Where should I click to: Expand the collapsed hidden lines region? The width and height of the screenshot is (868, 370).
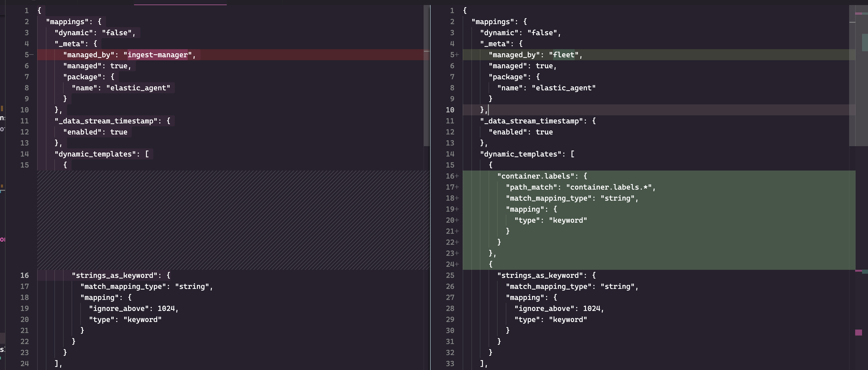[x=232, y=219]
